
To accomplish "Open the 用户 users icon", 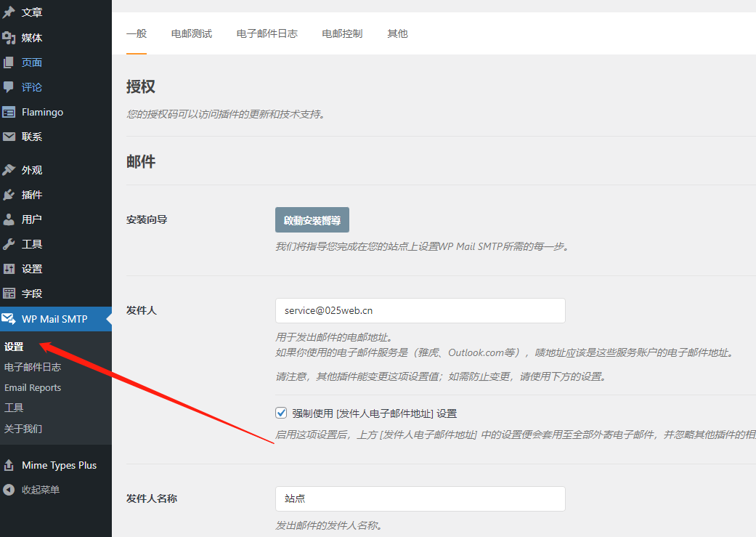I will (9, 219).
